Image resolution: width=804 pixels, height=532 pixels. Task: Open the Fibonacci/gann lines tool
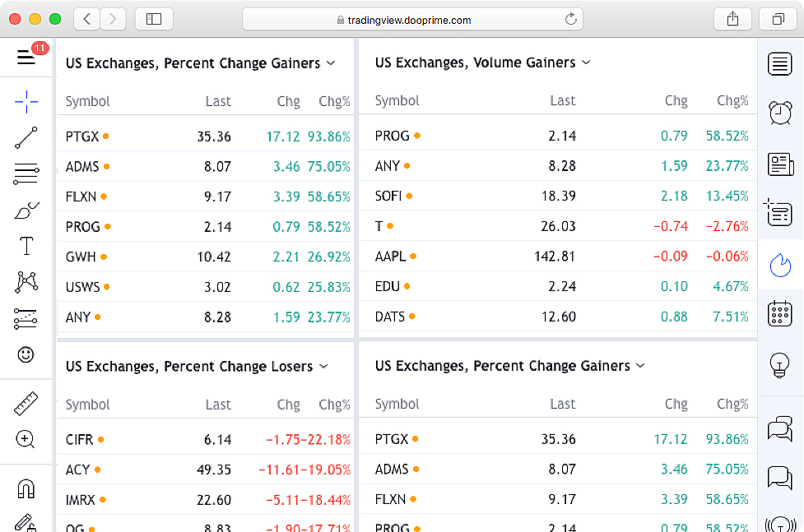[x=26, y=173]
